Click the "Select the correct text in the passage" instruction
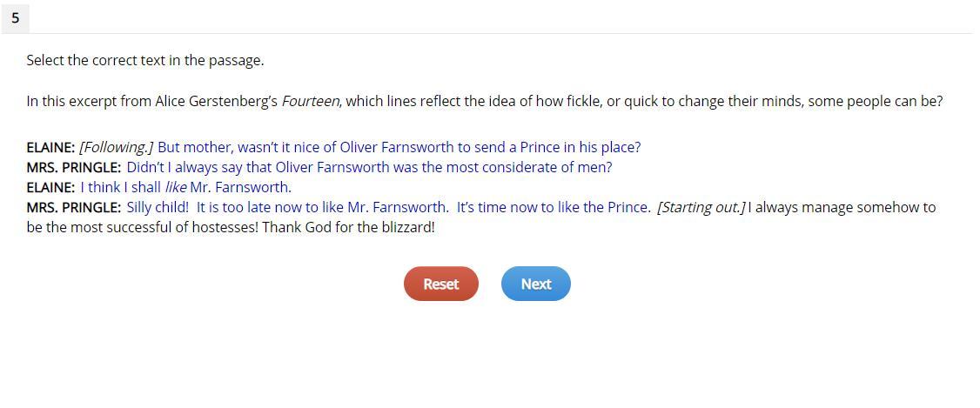 144,60
